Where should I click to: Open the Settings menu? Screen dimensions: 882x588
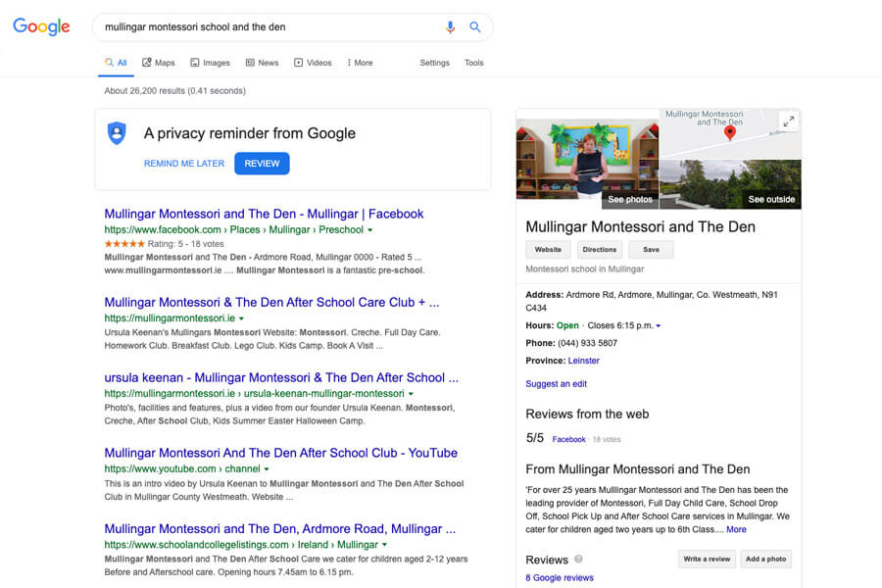click(x=435, y=63)
